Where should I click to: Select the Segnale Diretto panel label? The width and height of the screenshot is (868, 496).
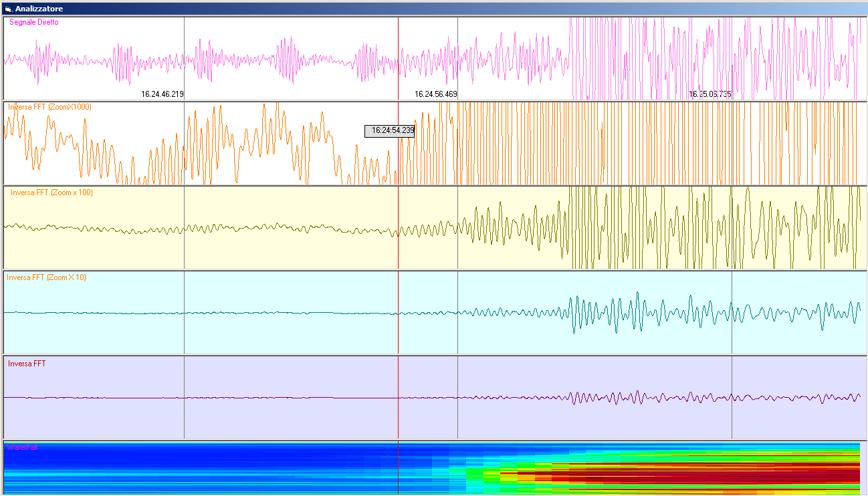(34, 22)
